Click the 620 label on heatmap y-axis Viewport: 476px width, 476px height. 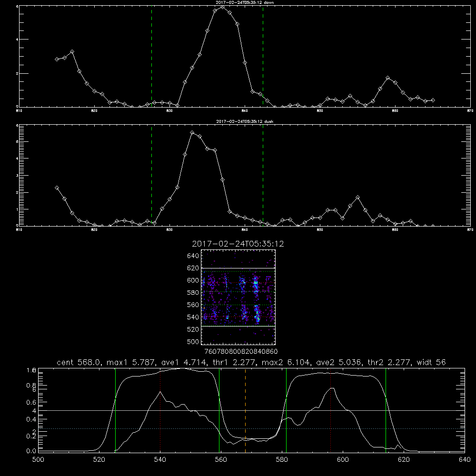(193, 268)
